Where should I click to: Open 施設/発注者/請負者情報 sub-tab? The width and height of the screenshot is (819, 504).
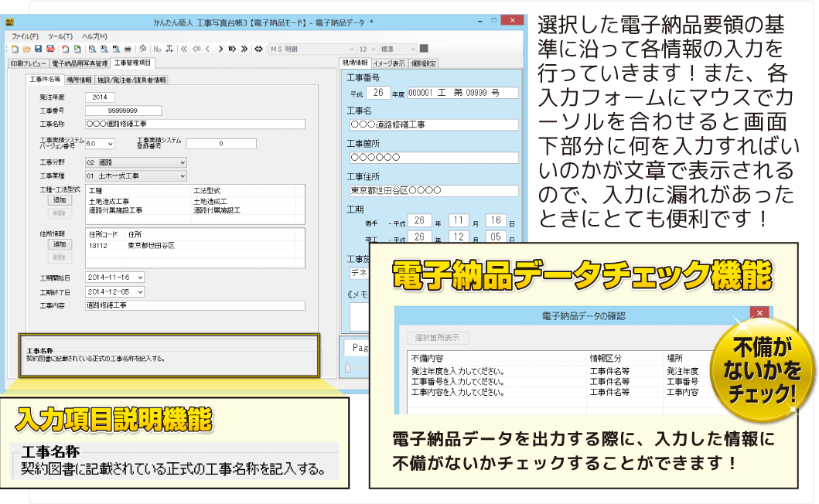[131, 80]
